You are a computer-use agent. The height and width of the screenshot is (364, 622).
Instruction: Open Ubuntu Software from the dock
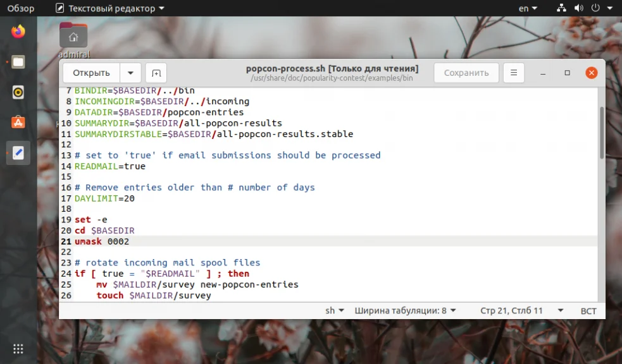click(18, 122)
